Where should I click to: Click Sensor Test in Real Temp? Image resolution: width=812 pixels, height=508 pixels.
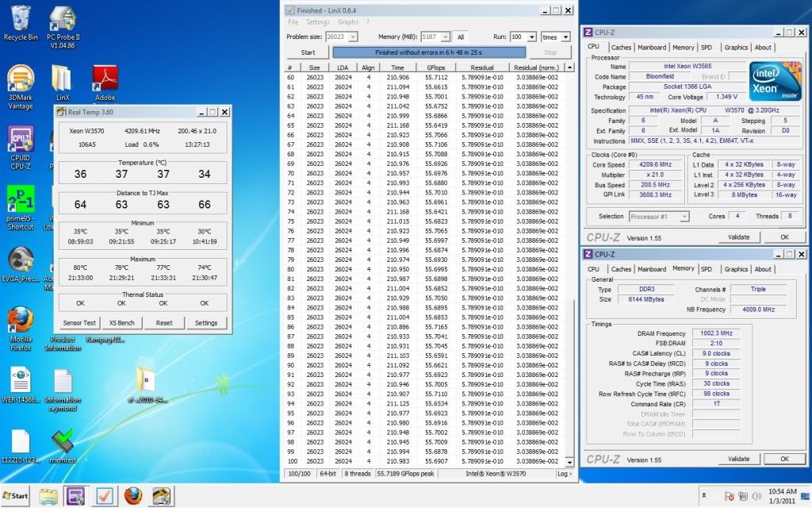pyautogui.click(x=79, y=322)
